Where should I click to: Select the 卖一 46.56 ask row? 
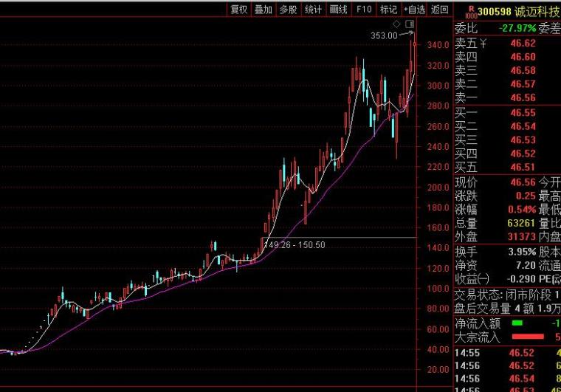click(507, 97)
